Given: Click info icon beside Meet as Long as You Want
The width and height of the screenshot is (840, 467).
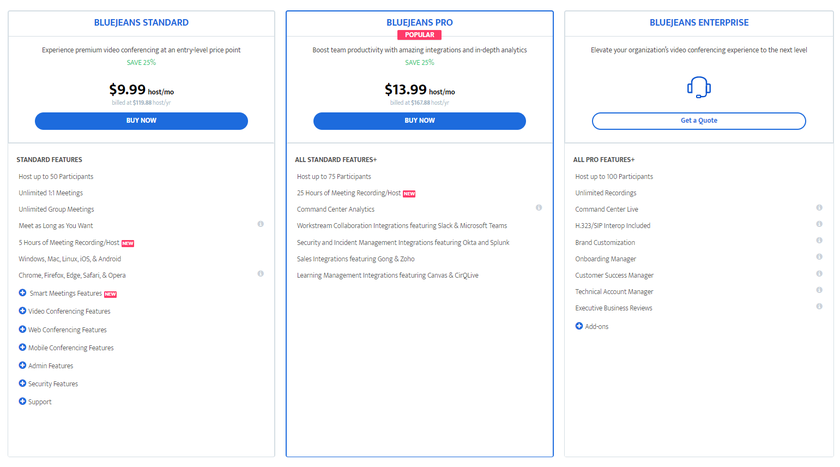Looking at the screenshot, I should [261, 224].
